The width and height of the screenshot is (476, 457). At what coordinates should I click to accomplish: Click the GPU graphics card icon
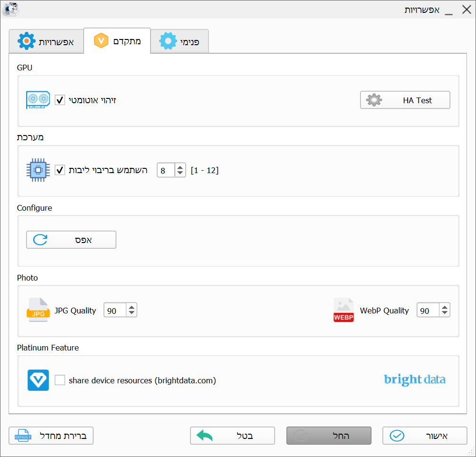click(x=38, y=100)
